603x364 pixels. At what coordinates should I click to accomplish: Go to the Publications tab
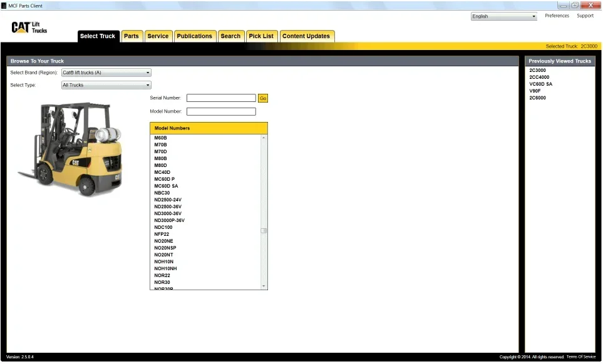coord(195,36)
